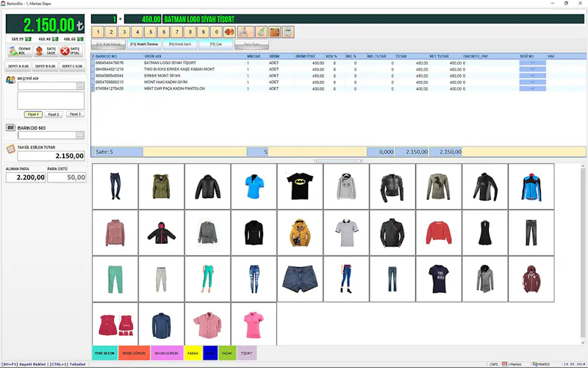Select the Fiyat 1 price level

33,114
